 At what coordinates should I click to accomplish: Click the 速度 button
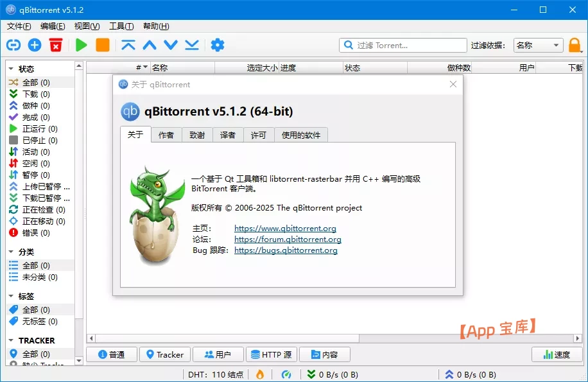(x=557, y=354)
